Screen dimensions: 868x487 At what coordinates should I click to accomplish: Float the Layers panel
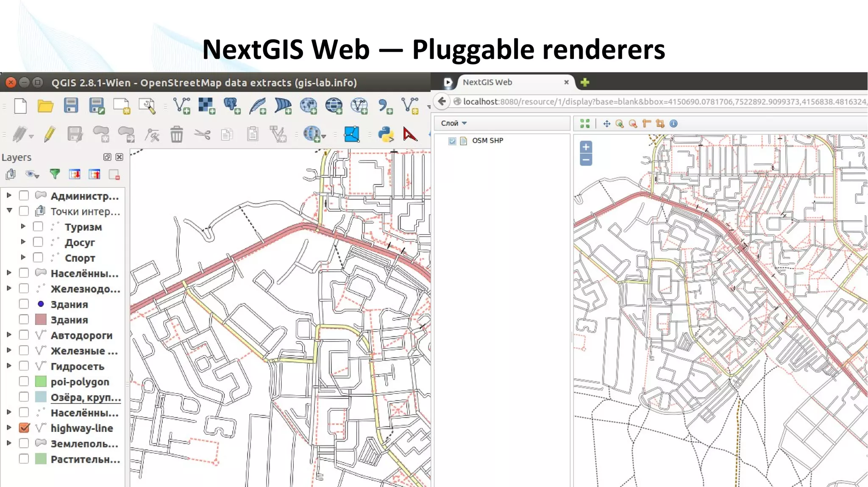point(107,157)
